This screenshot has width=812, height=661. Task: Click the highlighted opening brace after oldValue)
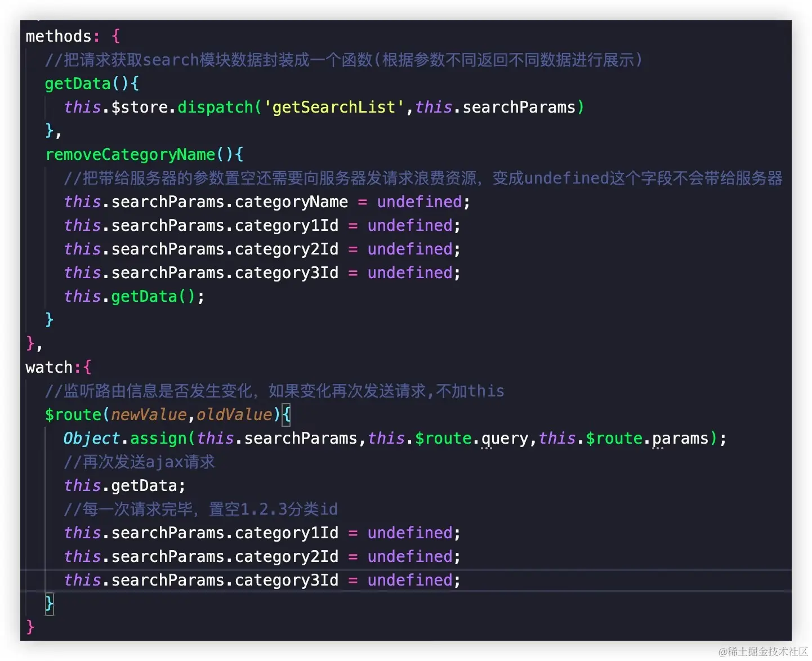pos(286,415)
